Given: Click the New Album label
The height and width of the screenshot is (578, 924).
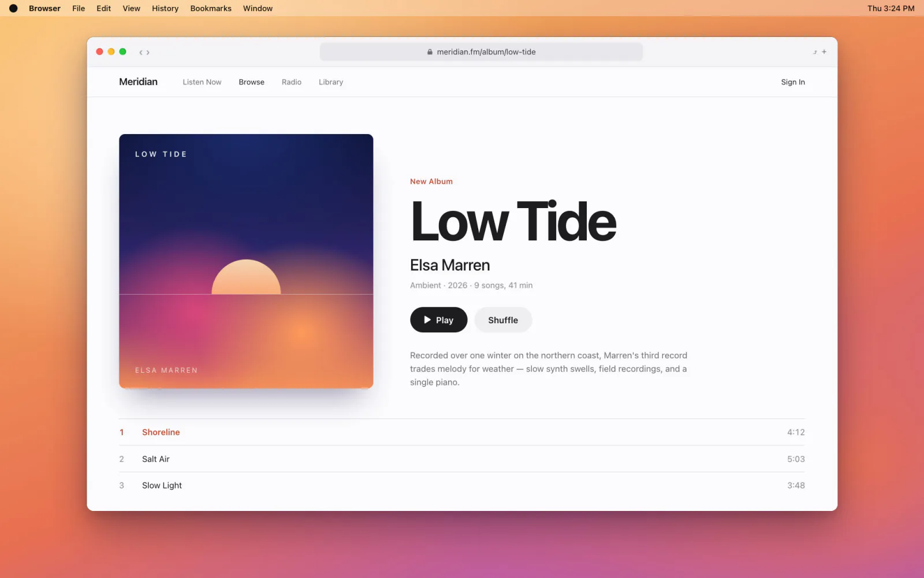Looking at the screenshot, I should [x=431, y=181].
